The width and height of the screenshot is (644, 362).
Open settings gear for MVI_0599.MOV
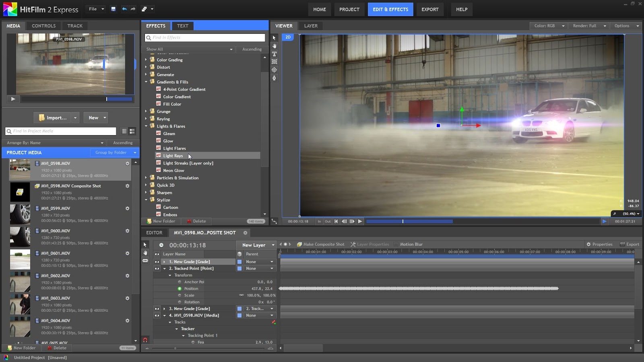[127, 208]
